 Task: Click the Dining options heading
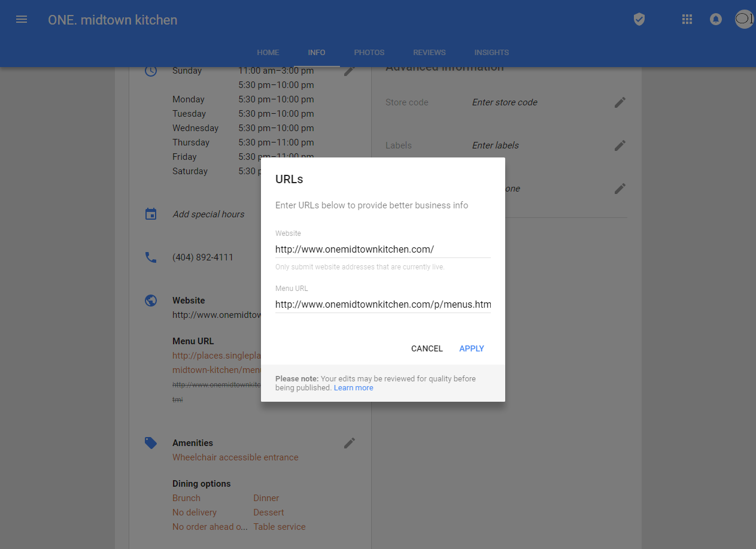point(202,484)
